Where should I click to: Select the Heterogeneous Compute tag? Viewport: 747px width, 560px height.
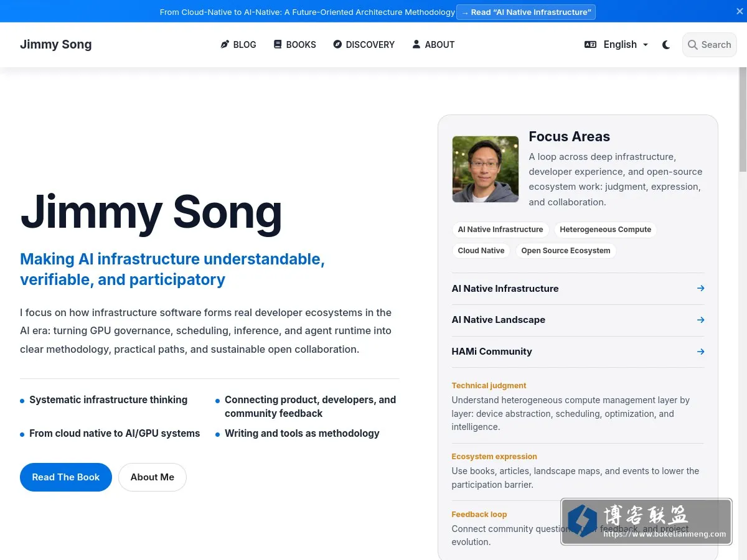click(605, 230)
